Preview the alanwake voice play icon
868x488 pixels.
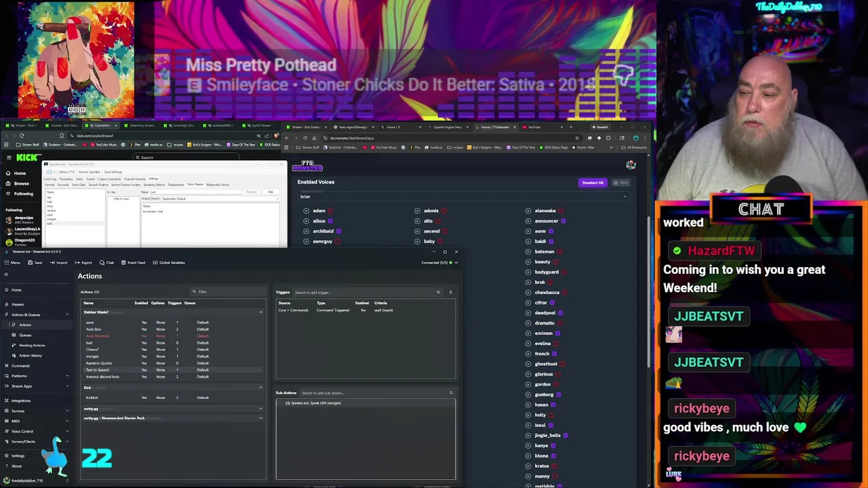(x=528, y=211)
